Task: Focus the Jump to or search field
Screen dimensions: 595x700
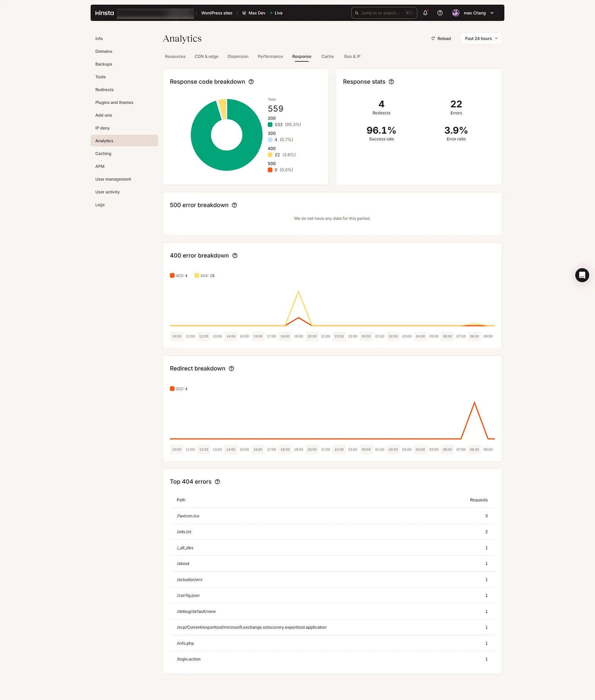Action: click(x=384, y=13)
